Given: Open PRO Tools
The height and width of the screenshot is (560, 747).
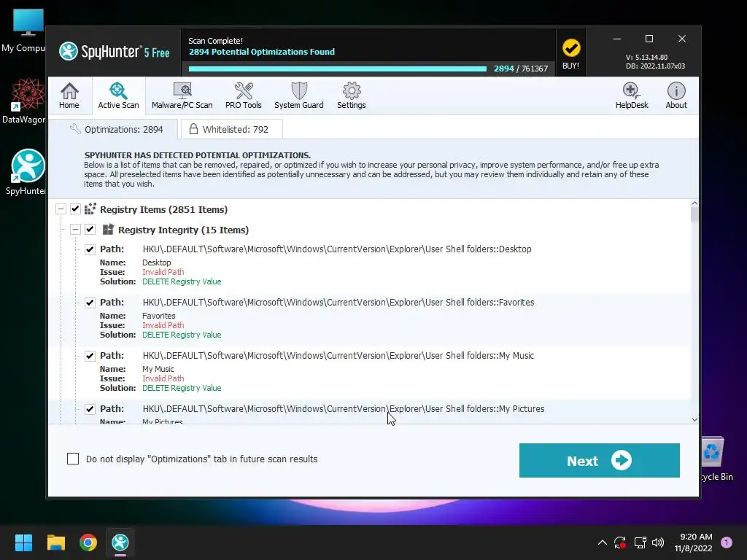Looking at the screenshot, I should click(244, 96).
